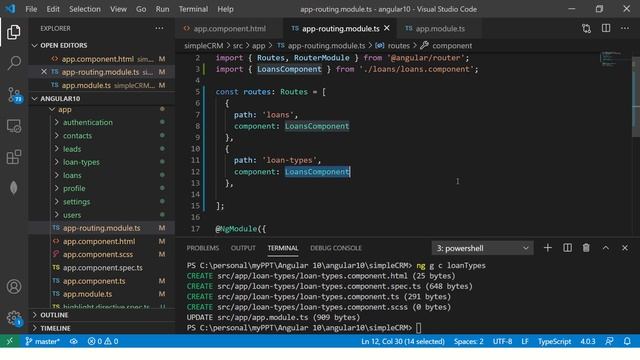Switch to the Debug Console tab
The height and width of the screenshot is (360, 640).
[336, 248]
